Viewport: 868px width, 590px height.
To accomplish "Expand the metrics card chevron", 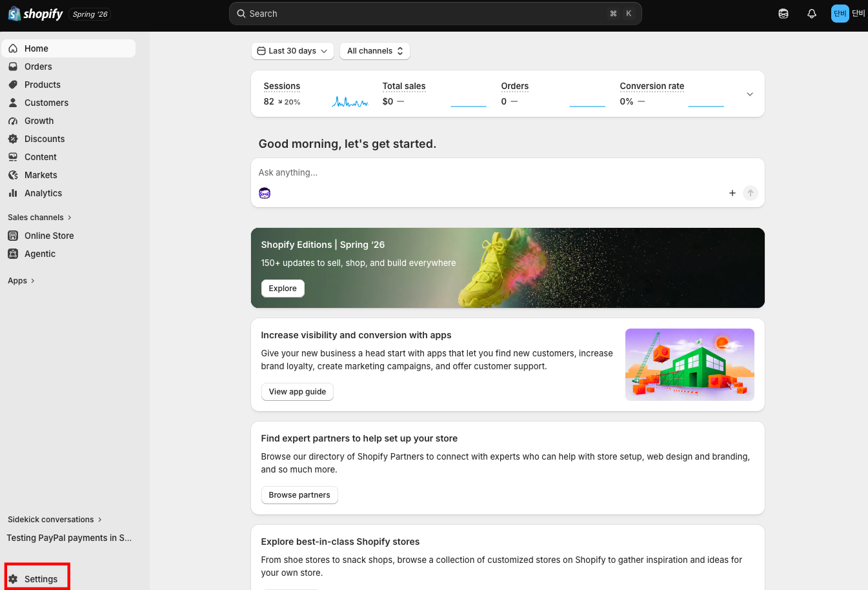I will 750,94.
